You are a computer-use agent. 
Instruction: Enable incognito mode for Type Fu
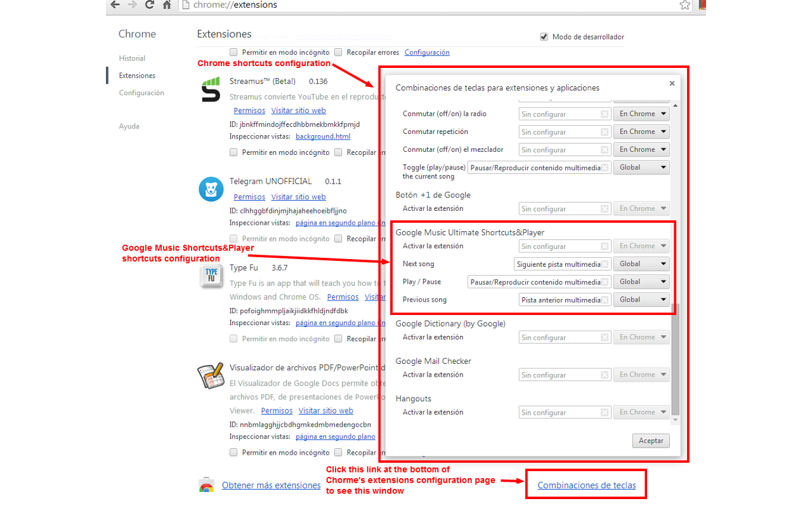click(x=233, y=339)
